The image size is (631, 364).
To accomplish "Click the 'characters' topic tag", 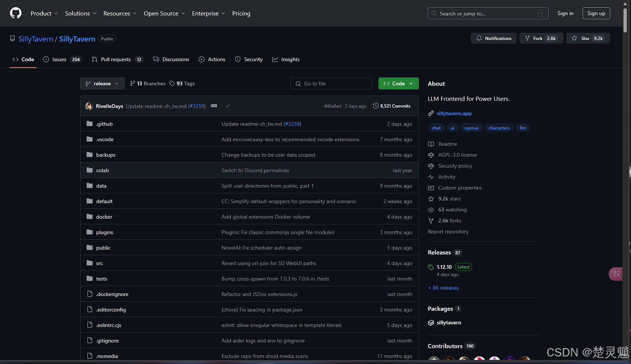I will click(x=499, y=128).
